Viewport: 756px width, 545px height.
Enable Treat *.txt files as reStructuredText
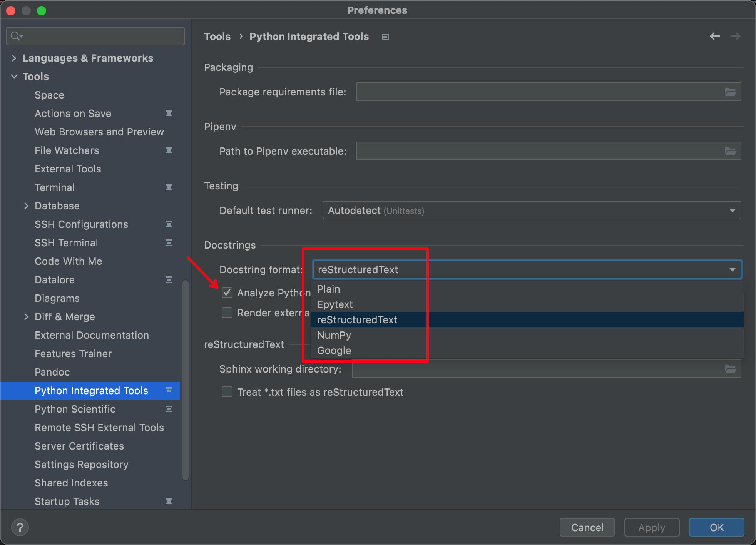point(227,392)
